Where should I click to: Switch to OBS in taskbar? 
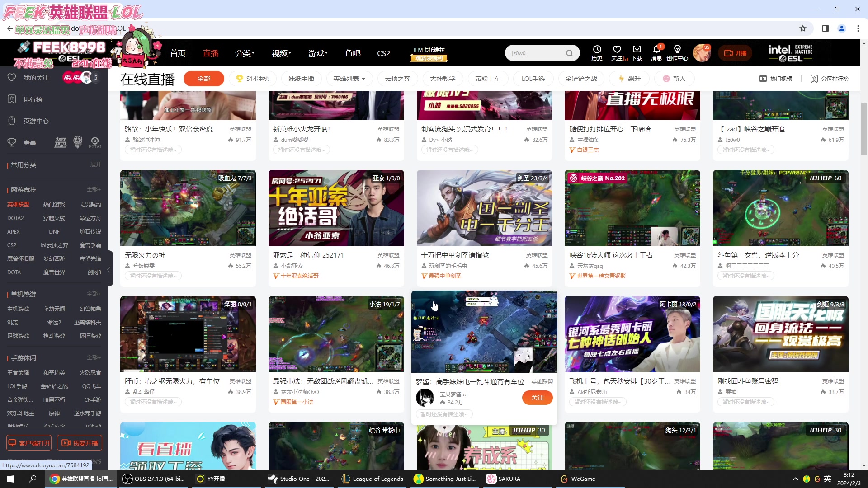click(155, 479)
